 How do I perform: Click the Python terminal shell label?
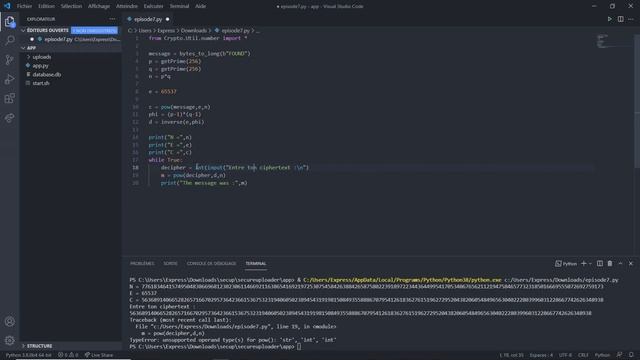coord(566,264)
